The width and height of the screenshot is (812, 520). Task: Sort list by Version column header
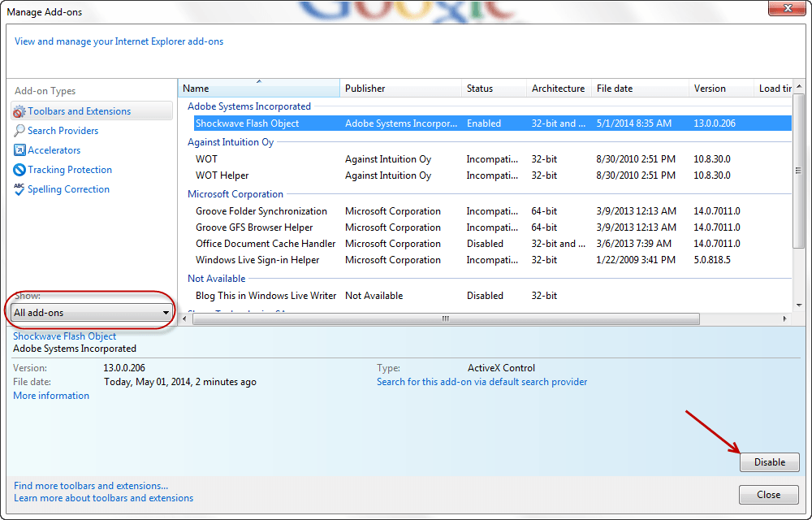[x=721, y=89]
